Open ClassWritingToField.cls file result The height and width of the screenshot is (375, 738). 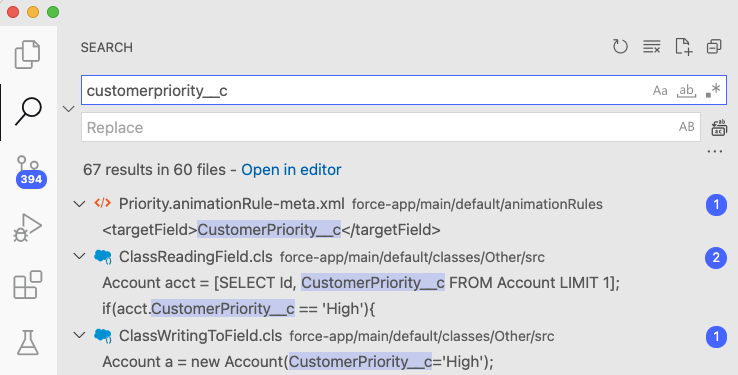pyautogui.click(x=201, y=336)
